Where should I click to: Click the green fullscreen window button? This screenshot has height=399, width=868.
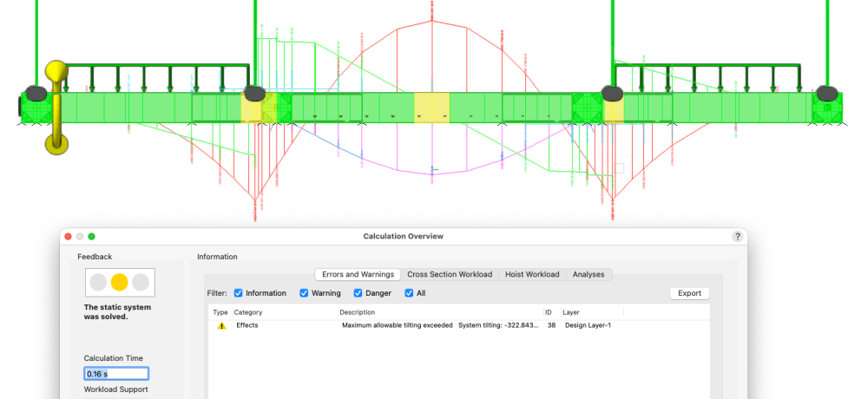pyautogui.click(x=92, y=236)
